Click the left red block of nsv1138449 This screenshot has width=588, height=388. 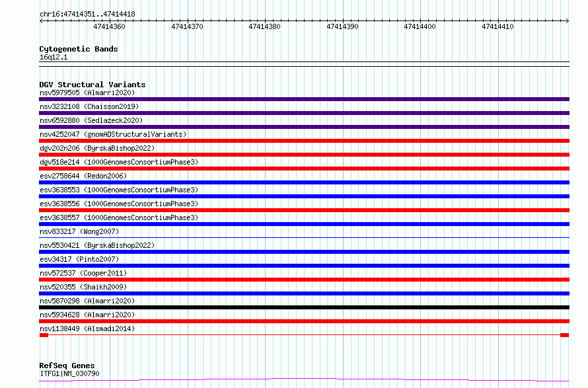tap(44, 335)
